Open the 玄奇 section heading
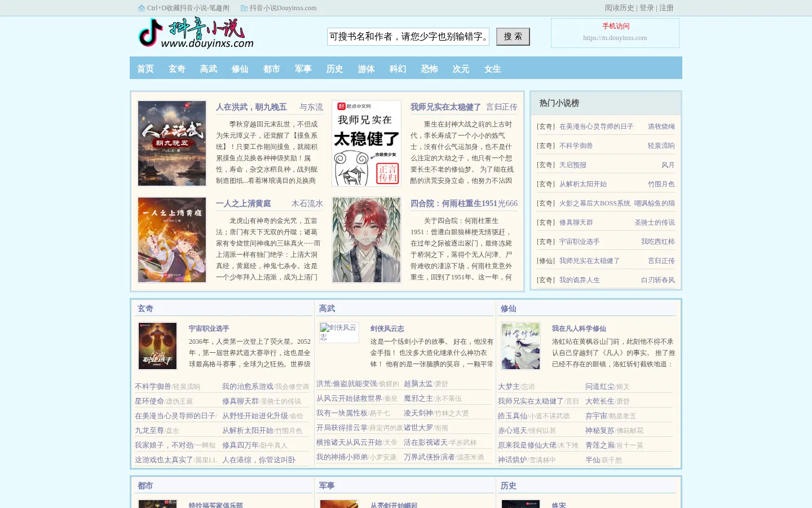812x508 pixels. (145, 308)
